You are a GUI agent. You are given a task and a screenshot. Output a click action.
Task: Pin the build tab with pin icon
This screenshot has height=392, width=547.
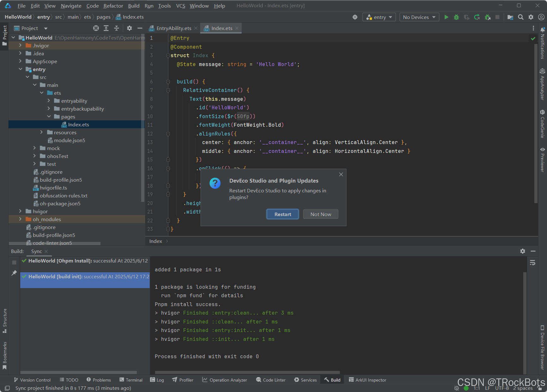[14, 273]
